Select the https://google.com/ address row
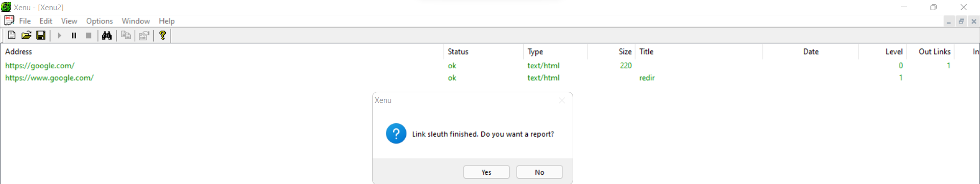 [x=40, y=66]
